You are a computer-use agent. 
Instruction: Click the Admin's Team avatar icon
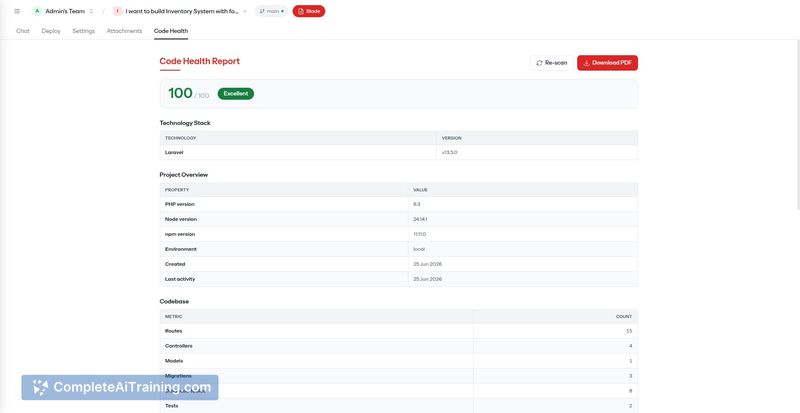(37, 11)
